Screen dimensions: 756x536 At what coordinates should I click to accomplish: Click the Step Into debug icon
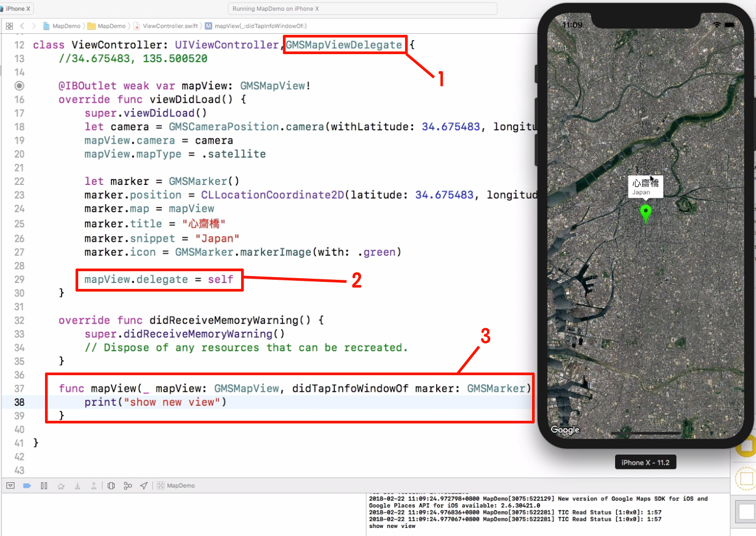[78, 485]
